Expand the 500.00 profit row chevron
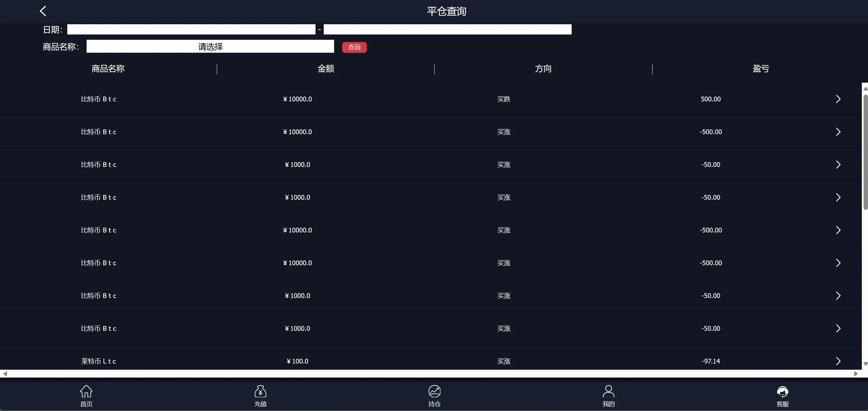The image size is (868, 411). coord(838,99)
